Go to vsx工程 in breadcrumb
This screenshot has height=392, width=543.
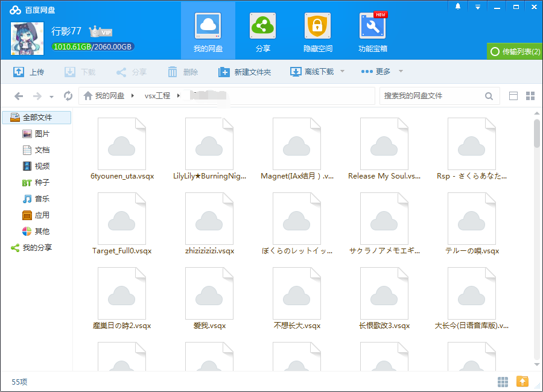157,95
